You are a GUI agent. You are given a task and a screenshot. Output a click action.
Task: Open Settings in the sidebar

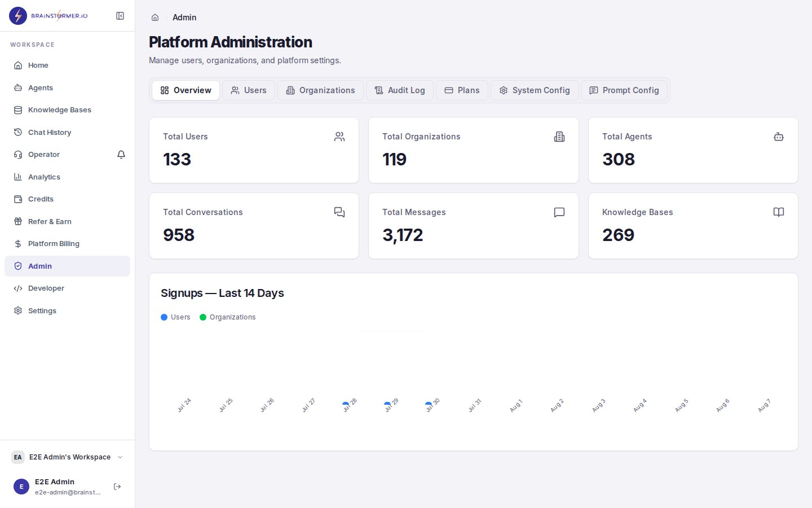tap(67, 310)
